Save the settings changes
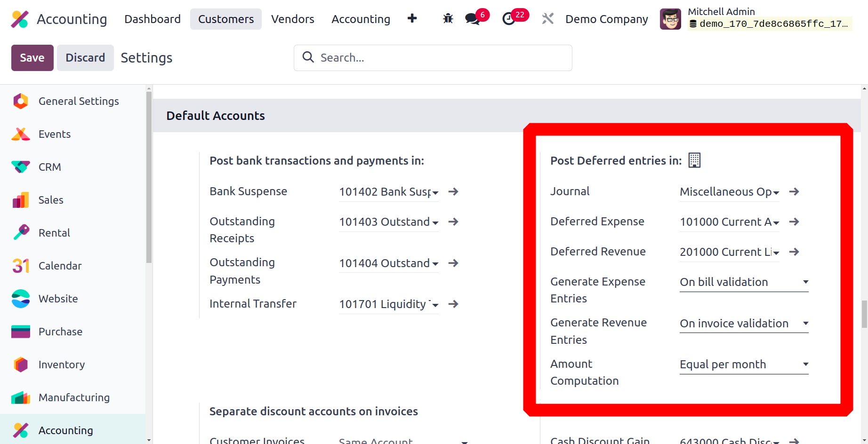Image resolution: width=868 pixels, height=444 pixels. tap(32, 58)
